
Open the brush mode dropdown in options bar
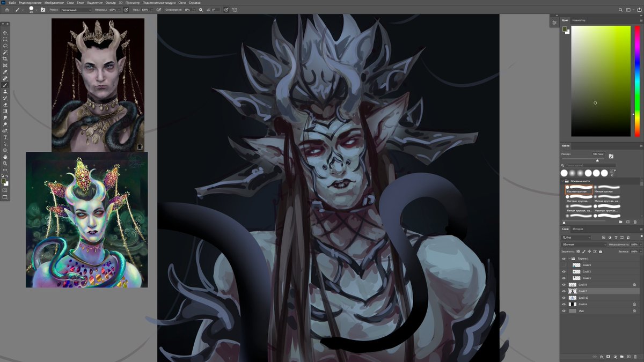[x=76, y=10]
